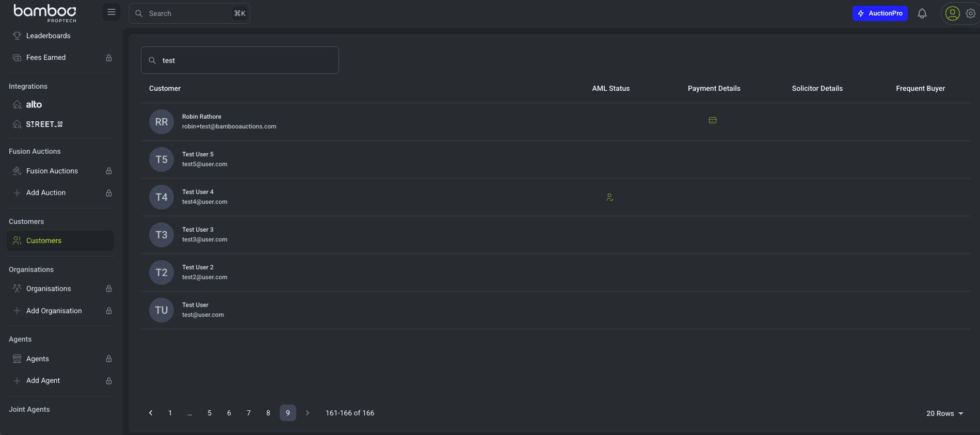Open the user profile avatar icon
This screenshot has width=980, height=435.
tap(952, 13)
